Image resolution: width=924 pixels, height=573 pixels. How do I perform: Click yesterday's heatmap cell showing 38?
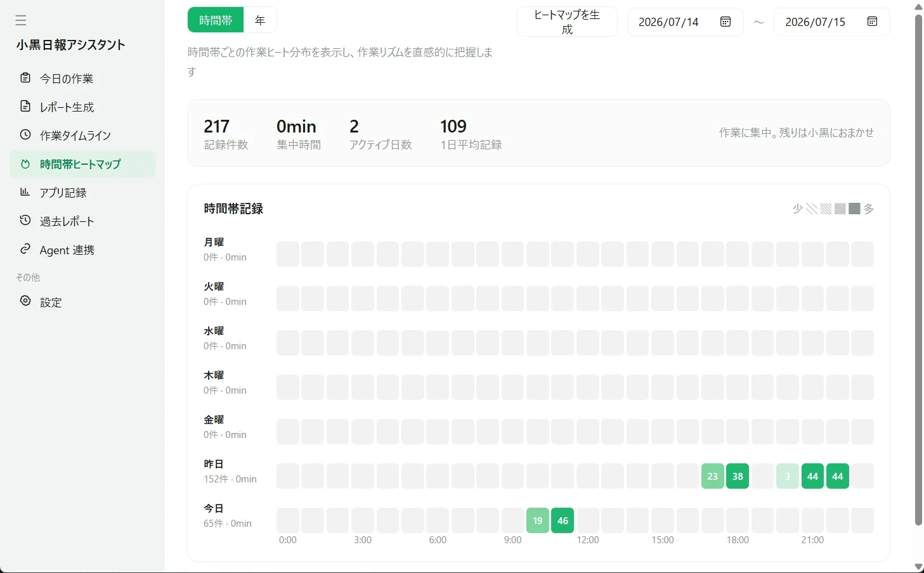(738, 476)
